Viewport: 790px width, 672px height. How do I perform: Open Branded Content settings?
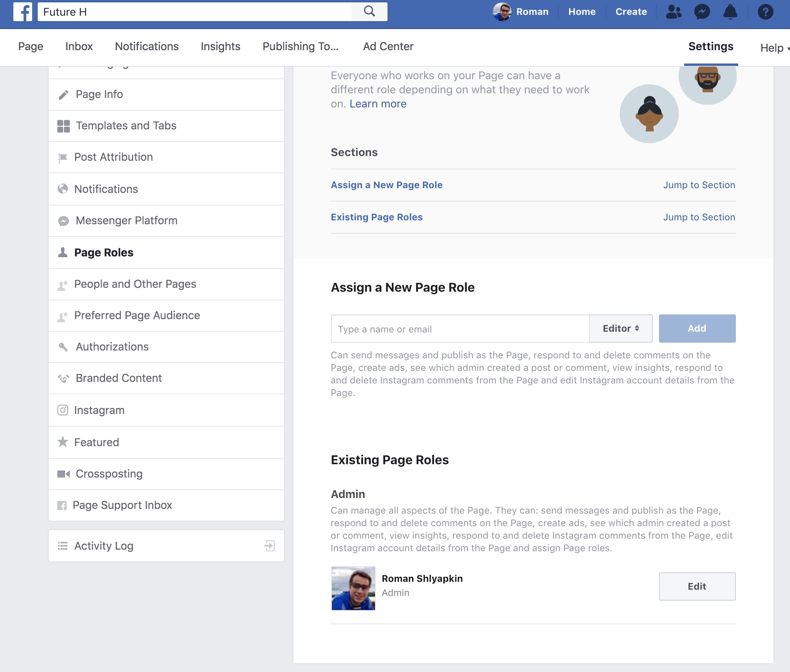point(166,378)
